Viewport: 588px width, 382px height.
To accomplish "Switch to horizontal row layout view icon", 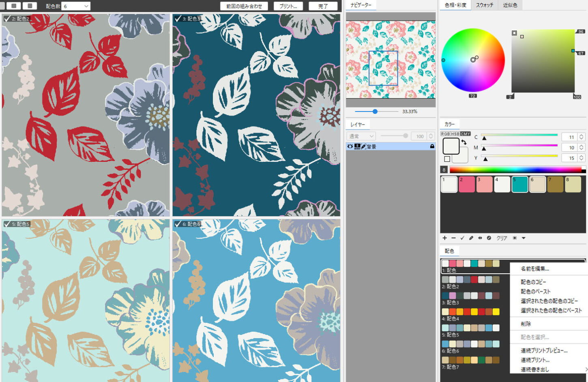I will [30, 6].
